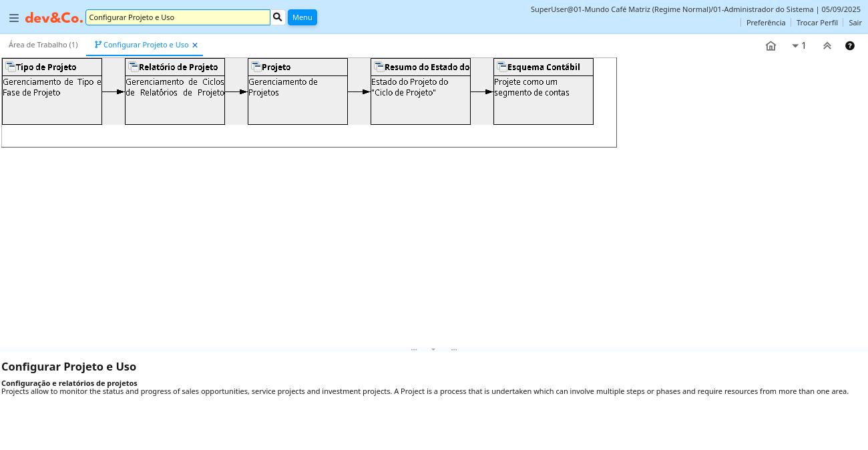Click the magnifier search icon

click(278, 17)
